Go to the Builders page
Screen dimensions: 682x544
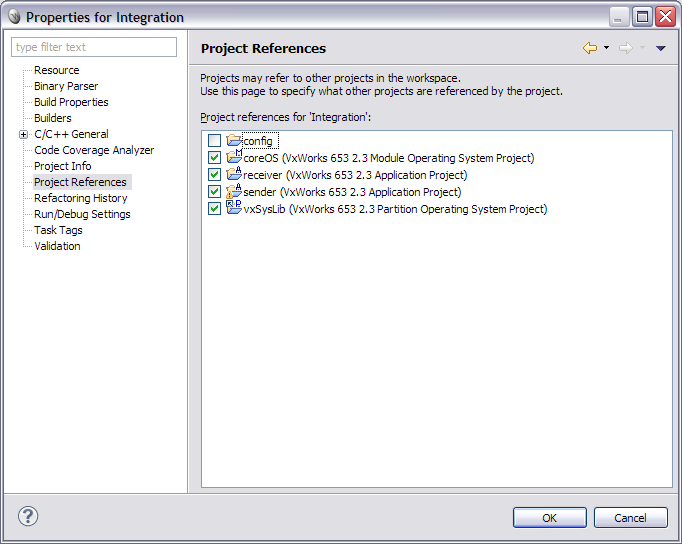[53, 118]
